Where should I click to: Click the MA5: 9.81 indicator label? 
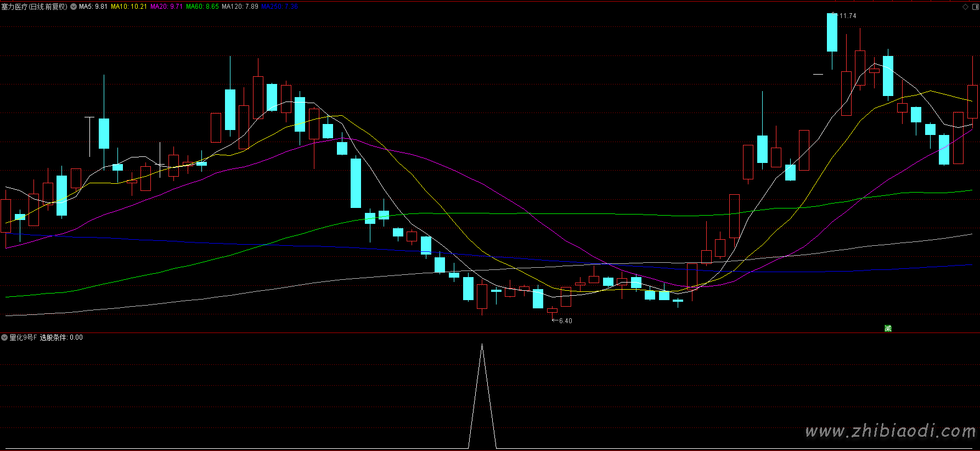93,7
